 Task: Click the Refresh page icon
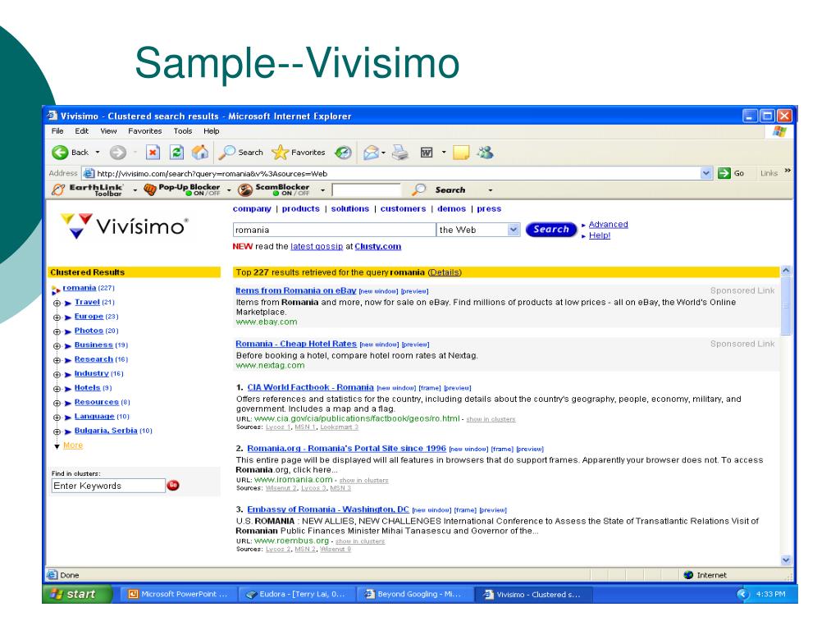click(x=177, y=153)
